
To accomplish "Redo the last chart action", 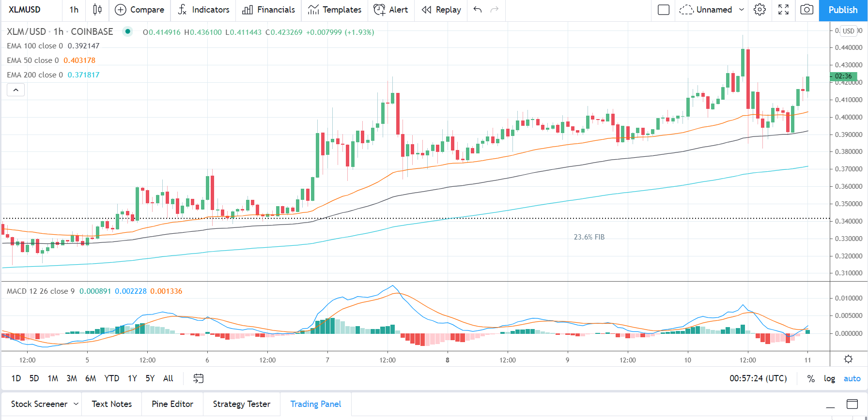I will [x=495, y=10].
